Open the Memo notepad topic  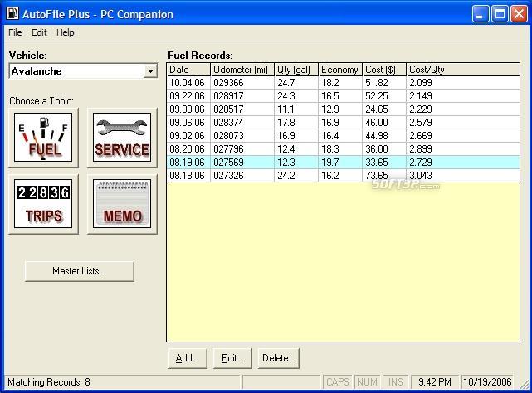click(122, 203)
